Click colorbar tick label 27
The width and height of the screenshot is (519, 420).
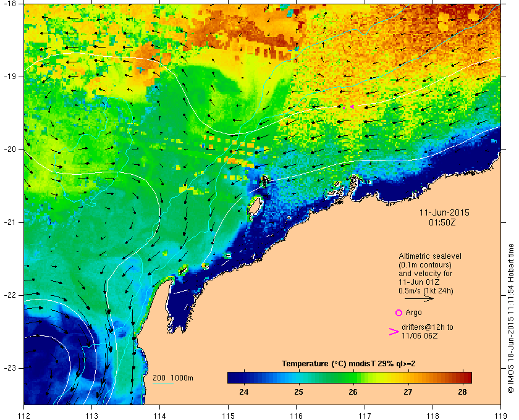coord(408,392)
